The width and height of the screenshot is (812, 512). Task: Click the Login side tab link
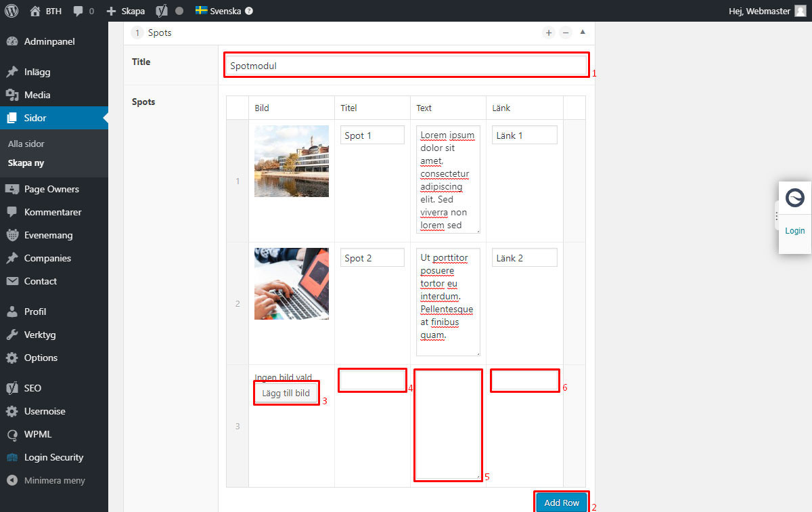[795, 231]
